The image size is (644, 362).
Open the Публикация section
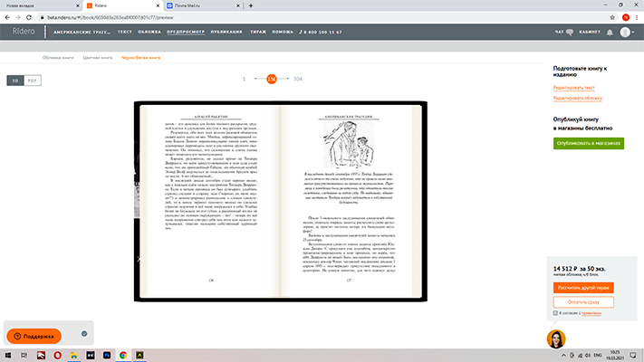point(226,32)
